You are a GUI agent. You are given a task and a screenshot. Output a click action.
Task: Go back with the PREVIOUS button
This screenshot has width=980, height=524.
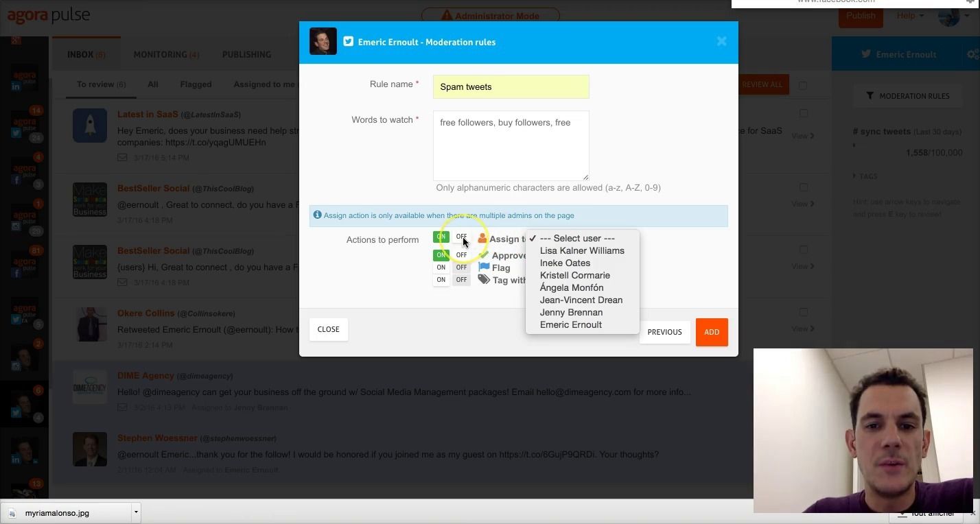pos(664,332)
